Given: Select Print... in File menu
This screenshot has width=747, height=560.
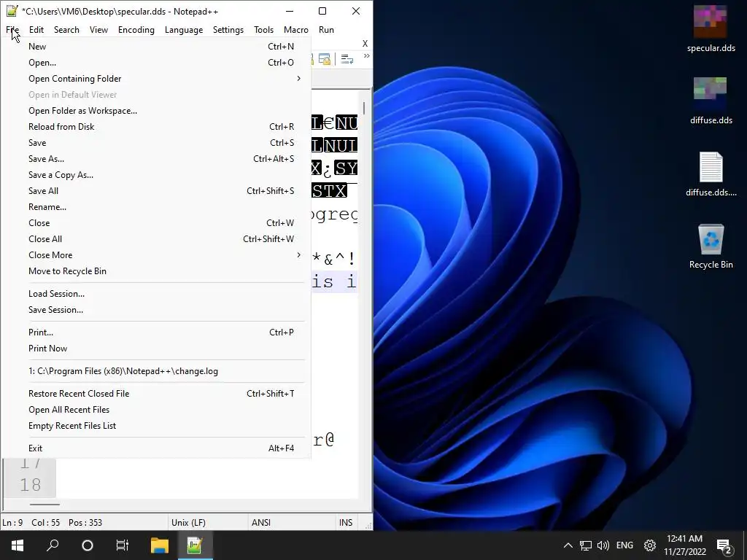Looking at the screenshot, I should 155,332.
